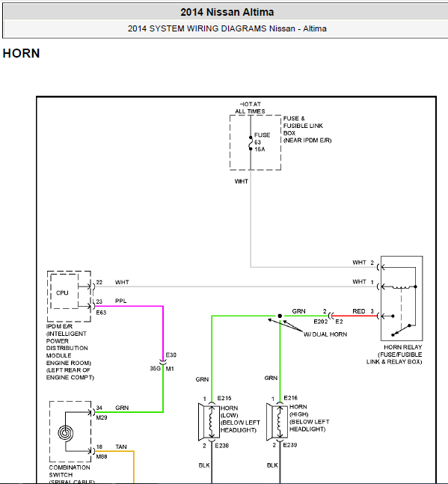This screenshot has width=448, height=484.
Task: Click the "HORN RELAY" description label
Action: pyautogui.click(x=394, y=355)
